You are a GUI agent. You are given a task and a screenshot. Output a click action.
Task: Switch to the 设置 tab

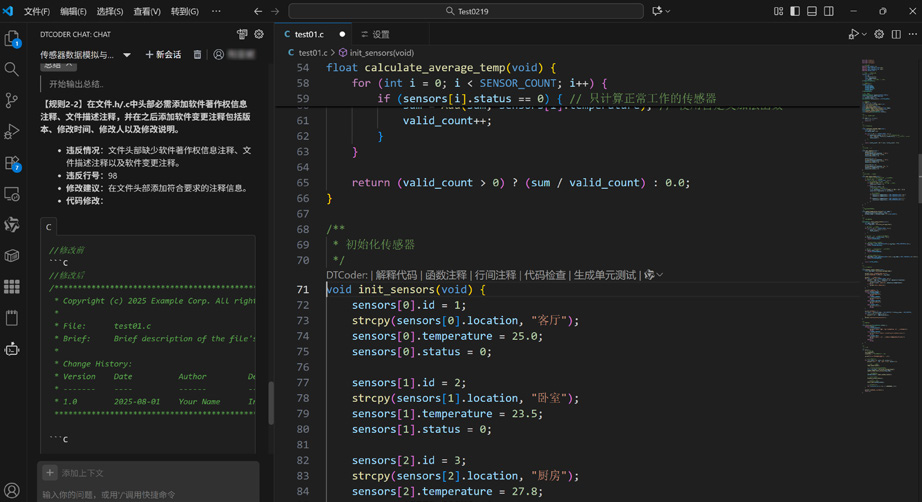coord(376,34)
